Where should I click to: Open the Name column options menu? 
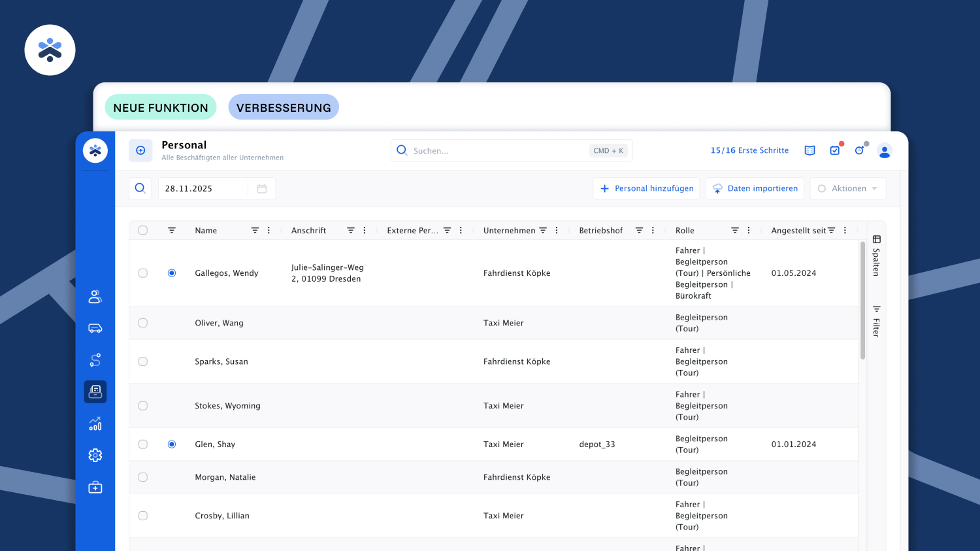coord(269,231)
